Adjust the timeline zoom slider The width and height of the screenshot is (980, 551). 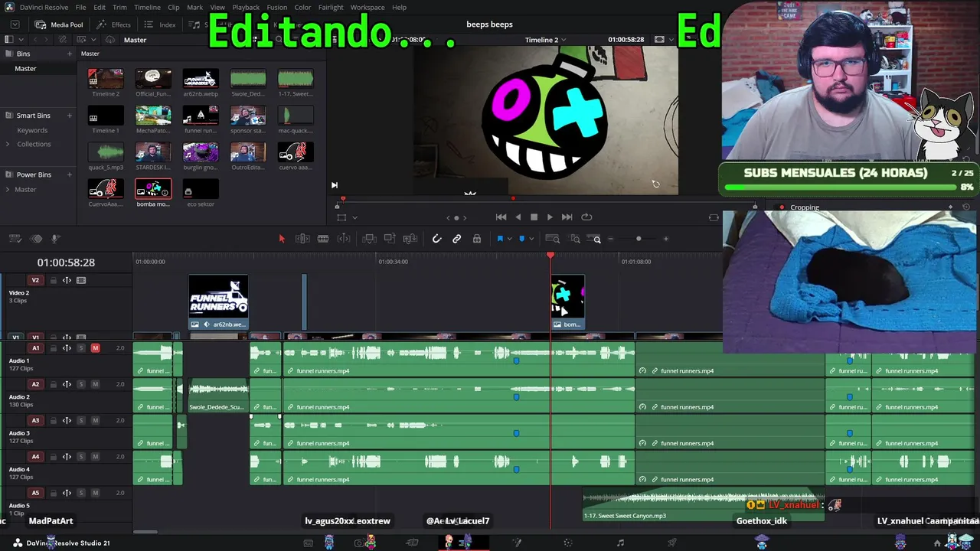click(638, 239)
